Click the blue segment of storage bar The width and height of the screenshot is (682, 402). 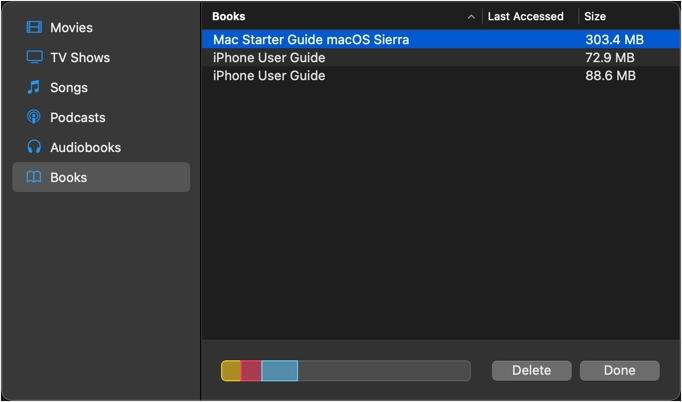tap(280, 371)
